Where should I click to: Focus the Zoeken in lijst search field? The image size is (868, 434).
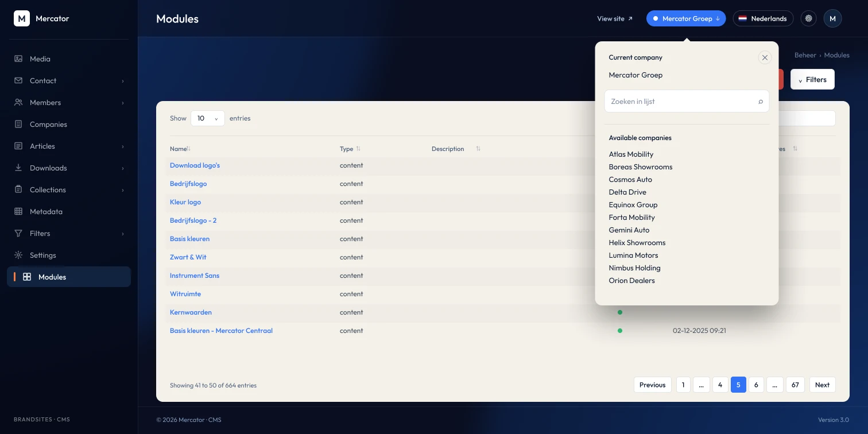pyautogui.click(x=687, y=101)
